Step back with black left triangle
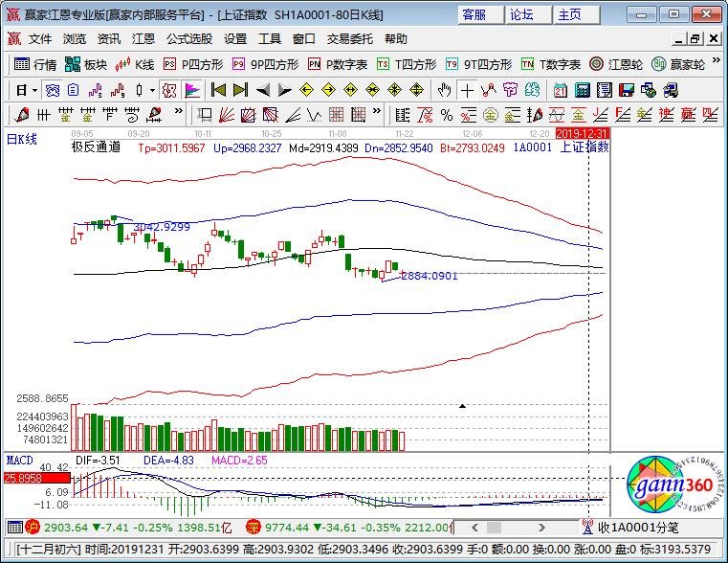Screen dimensions: 728x563 (x=263, y=90)
